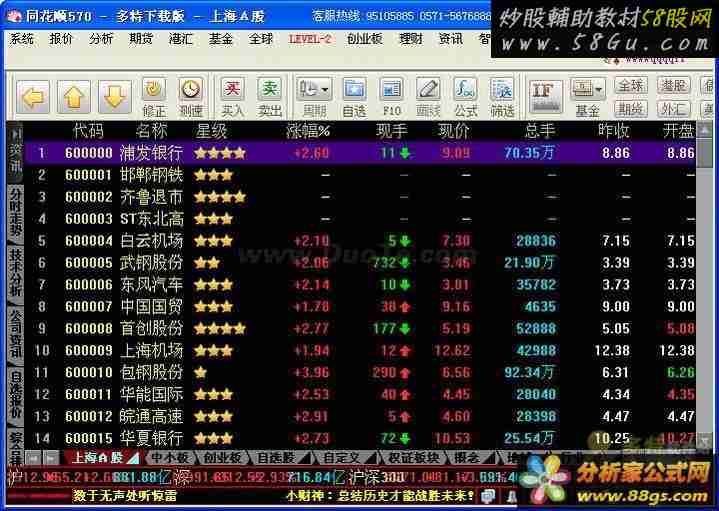The image size is (719, 511).
Task: Click the tab-scroll right arrow at bottom
Action: pos(51,457)
